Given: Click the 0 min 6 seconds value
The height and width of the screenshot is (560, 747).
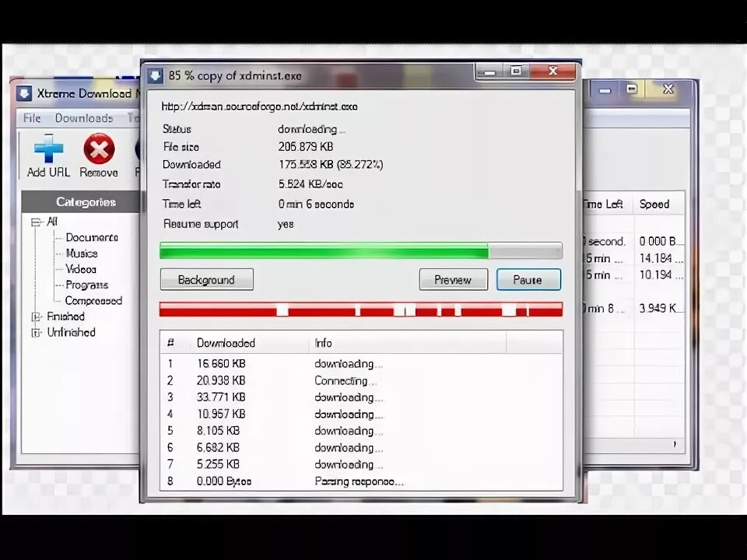Looking at the screenshot, I should coord(316,204).
